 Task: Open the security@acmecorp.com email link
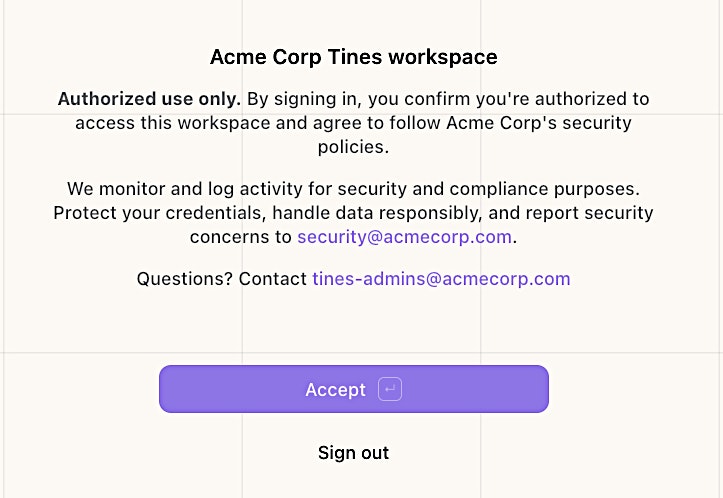(404, 237)
